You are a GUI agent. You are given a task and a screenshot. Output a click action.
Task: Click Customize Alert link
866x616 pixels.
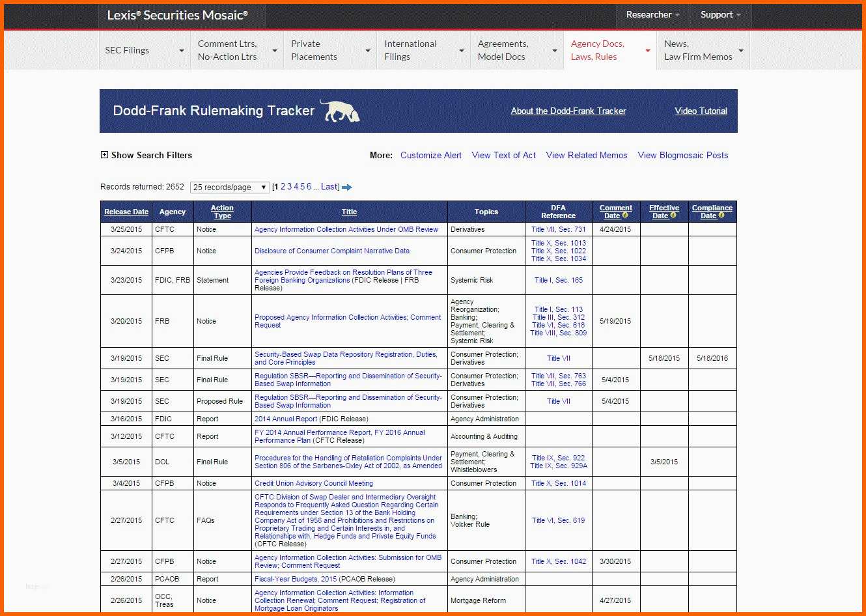pos(431,155)
